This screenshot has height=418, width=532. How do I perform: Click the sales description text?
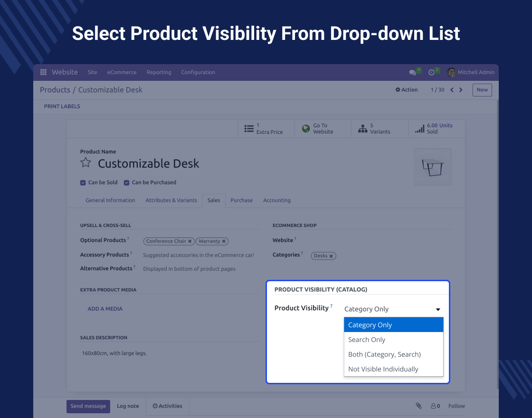114,353
